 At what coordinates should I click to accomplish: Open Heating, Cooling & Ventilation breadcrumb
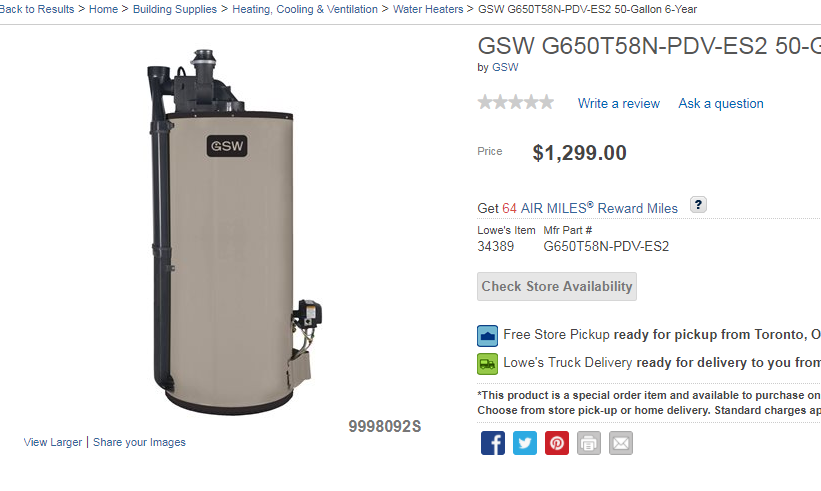(x=305, y=9)
